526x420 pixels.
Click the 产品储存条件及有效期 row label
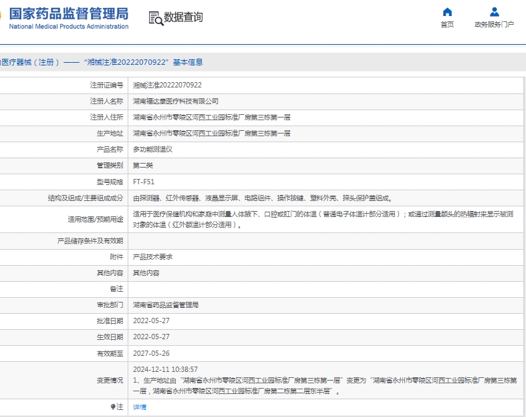click(x=90, y=240)
